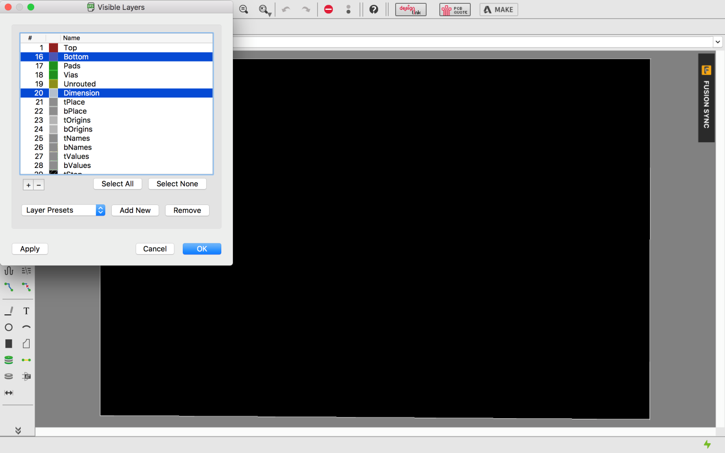The height and width of the screenshot is (453, 725).
Task: Toggle visibility of the tPlace layer
Action: click(117, 102)
